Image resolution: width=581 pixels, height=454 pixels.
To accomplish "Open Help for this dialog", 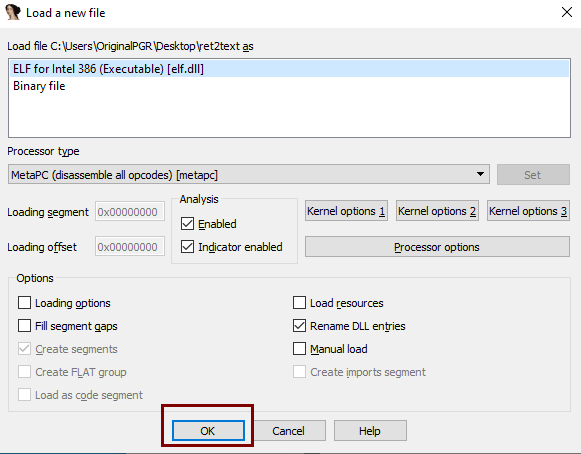I will tap(370, 431).
